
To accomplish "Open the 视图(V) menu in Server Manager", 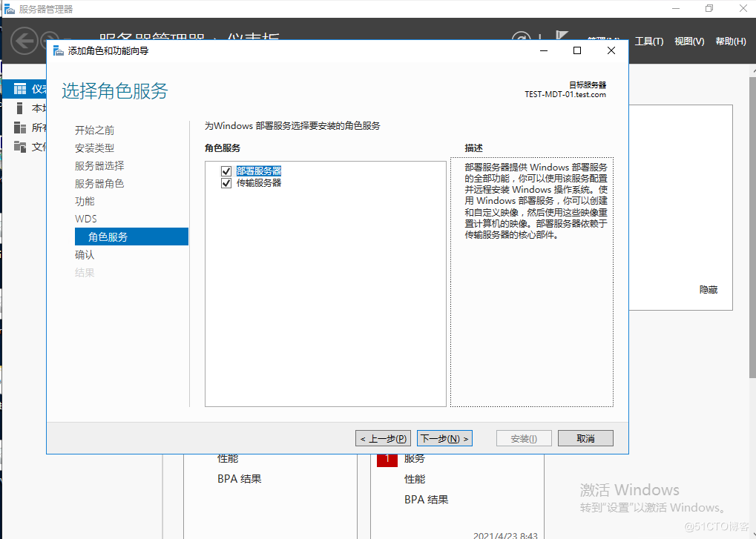I will tap(689, 42).
